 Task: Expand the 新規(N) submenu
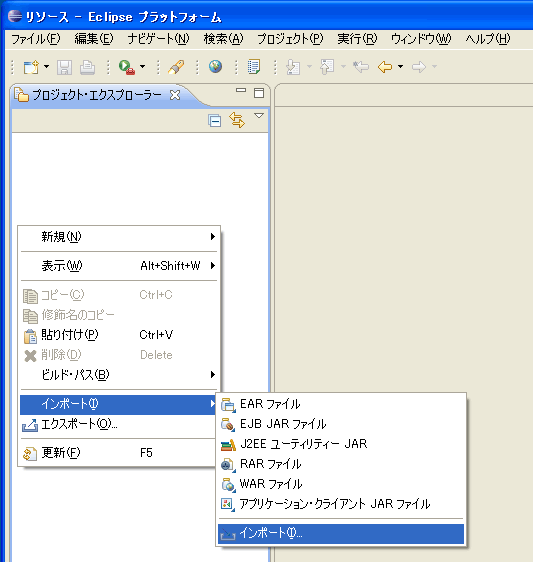pos(119,237)
